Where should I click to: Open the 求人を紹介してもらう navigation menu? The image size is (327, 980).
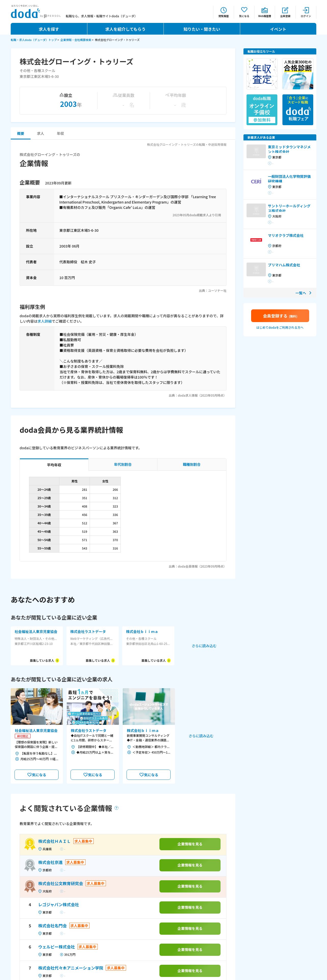125,29
